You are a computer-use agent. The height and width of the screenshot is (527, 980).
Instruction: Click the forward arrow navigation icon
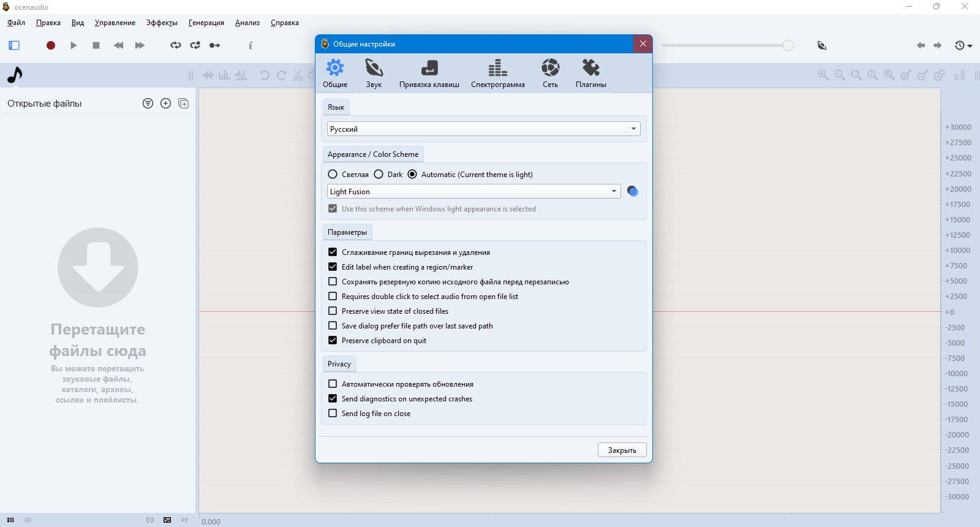coord(938,45)
